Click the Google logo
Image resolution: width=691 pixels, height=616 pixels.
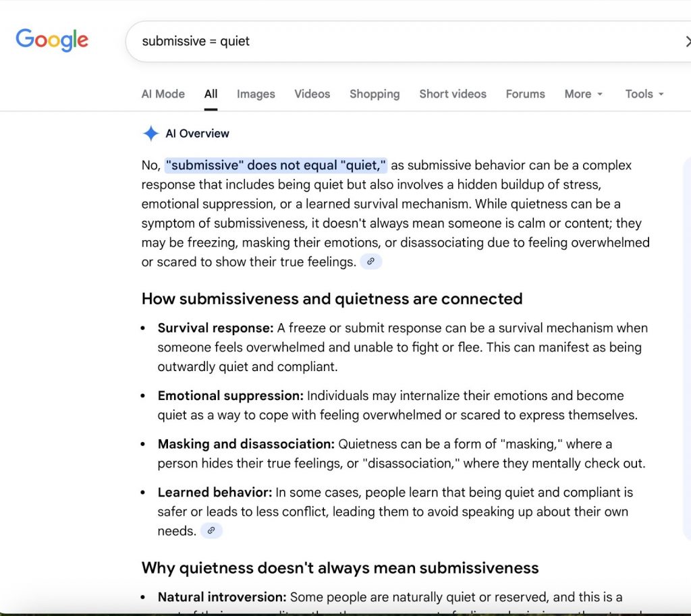(52, 40)
